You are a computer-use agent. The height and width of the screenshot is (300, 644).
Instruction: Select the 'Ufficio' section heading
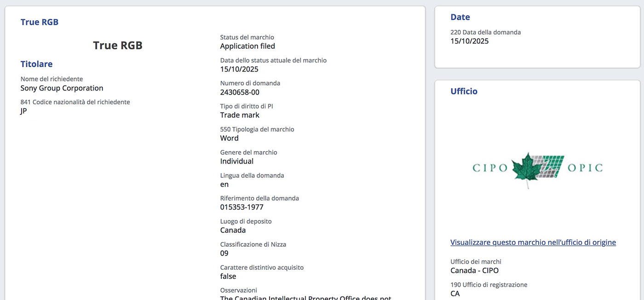[464, 91]
